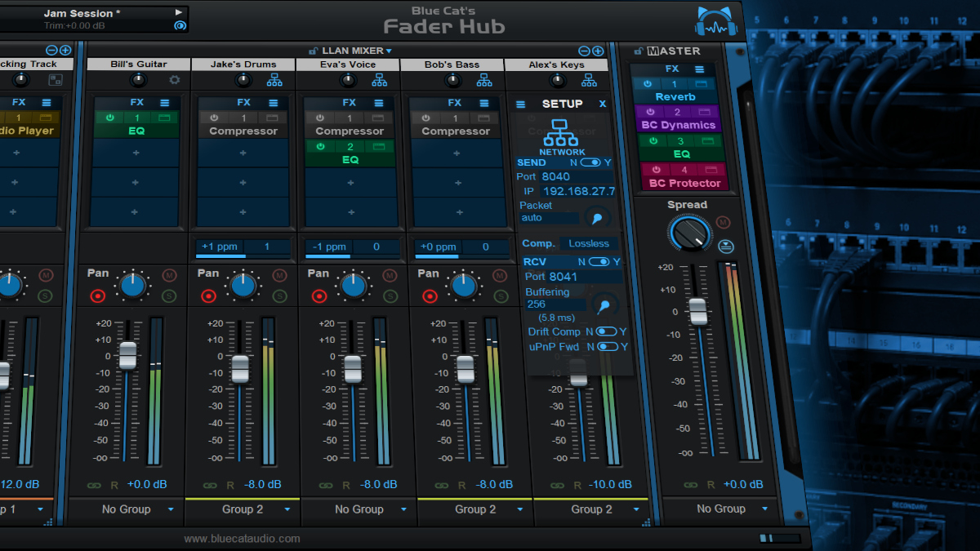980x551 pixels.
Task: Click the send Port 8040 field
Action: click(x=577, y=176)
